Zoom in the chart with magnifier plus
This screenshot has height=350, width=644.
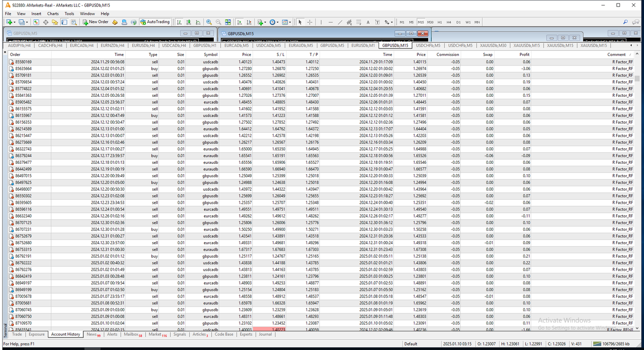(209, 22)
